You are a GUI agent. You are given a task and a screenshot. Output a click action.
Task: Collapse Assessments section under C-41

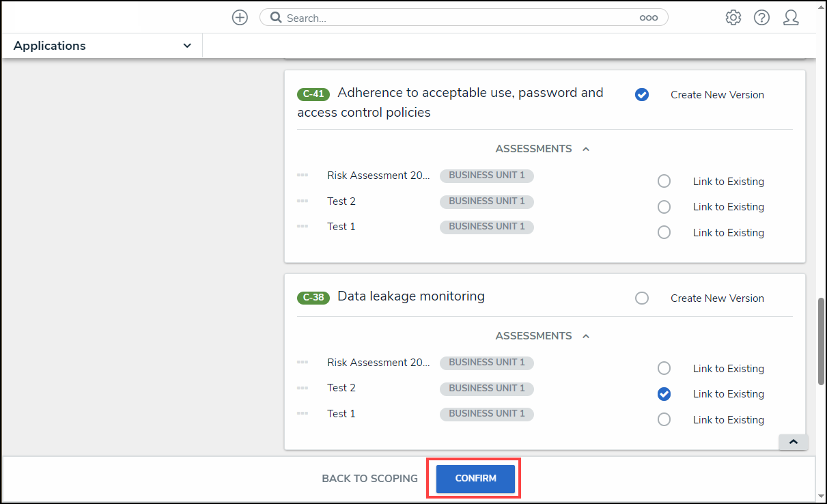click(586, 149)
